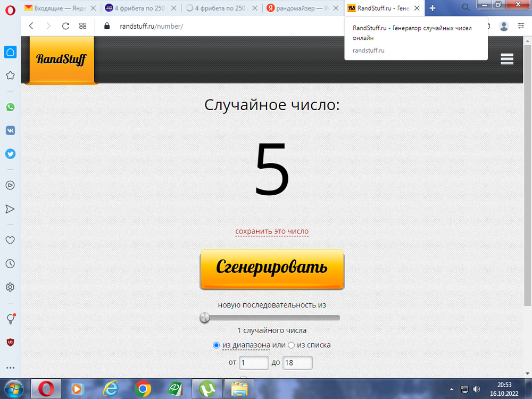Image resolution: width=532 pixels, height=399 pixels.
Task: Click the generated number 5
Action: 272,169
